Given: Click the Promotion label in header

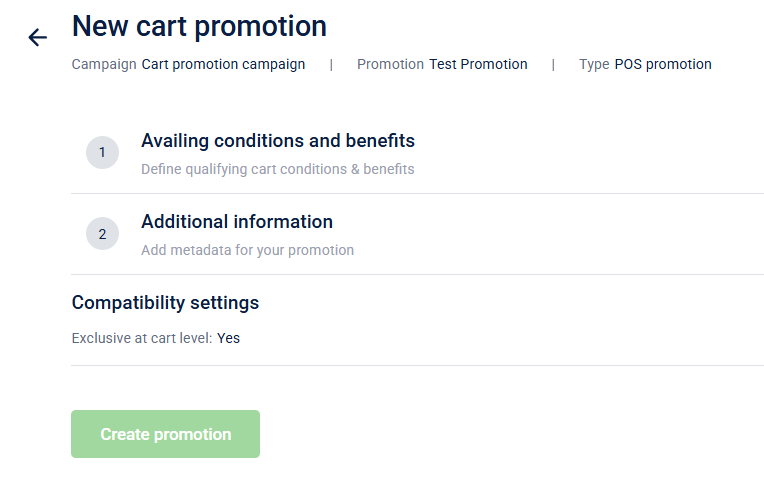Looking at the screenshot, I should (390, 64).
